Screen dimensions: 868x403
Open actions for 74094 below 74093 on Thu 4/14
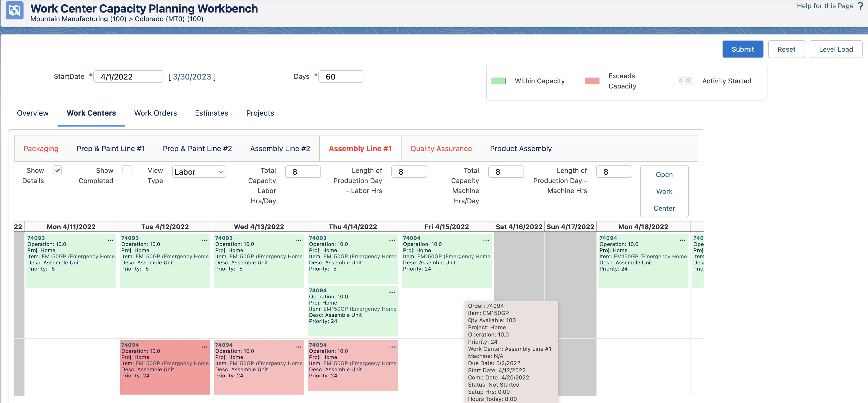pos(392,293)
